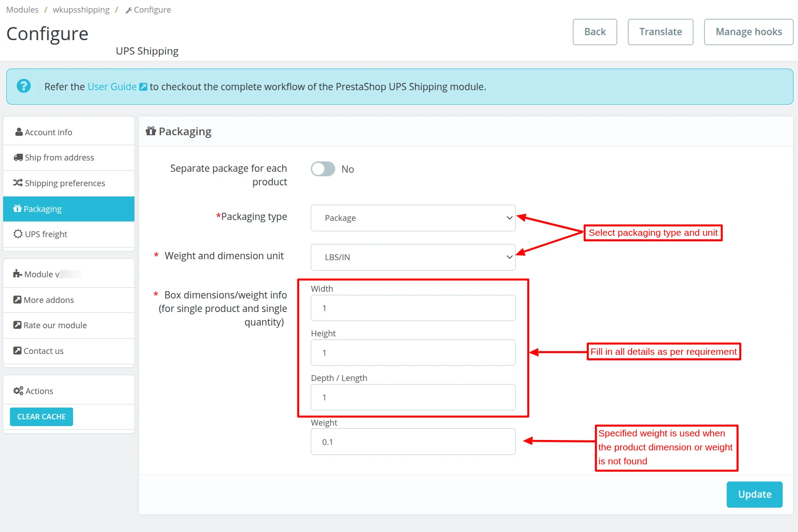Click the Module version puzzle icon
The width and height of the screenshot is (798, 532).
pos(18,274)
